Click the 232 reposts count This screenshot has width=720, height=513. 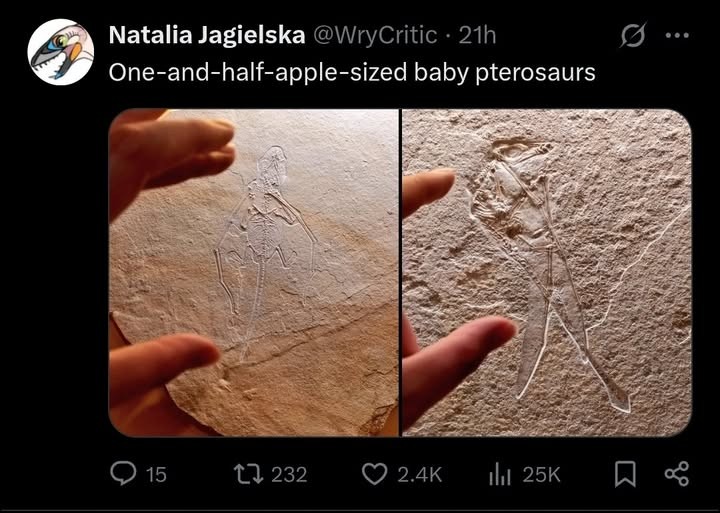point(289,475)
